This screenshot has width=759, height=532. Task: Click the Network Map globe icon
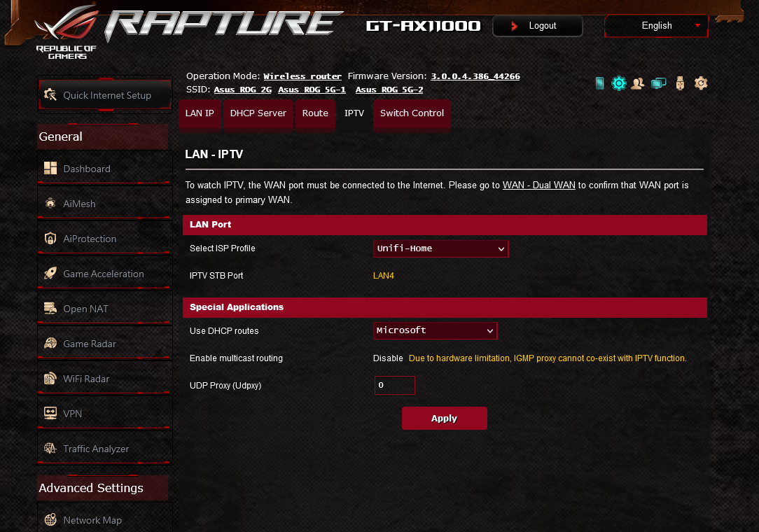click(50, 519)
